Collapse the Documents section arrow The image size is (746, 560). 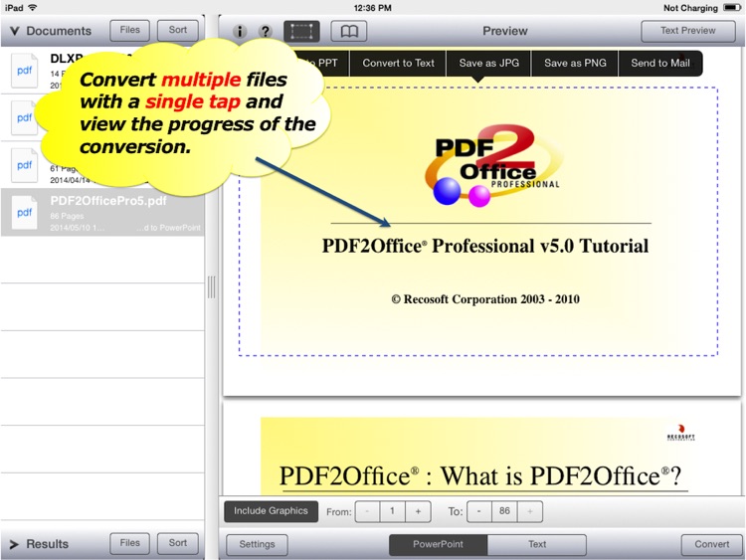15,32
